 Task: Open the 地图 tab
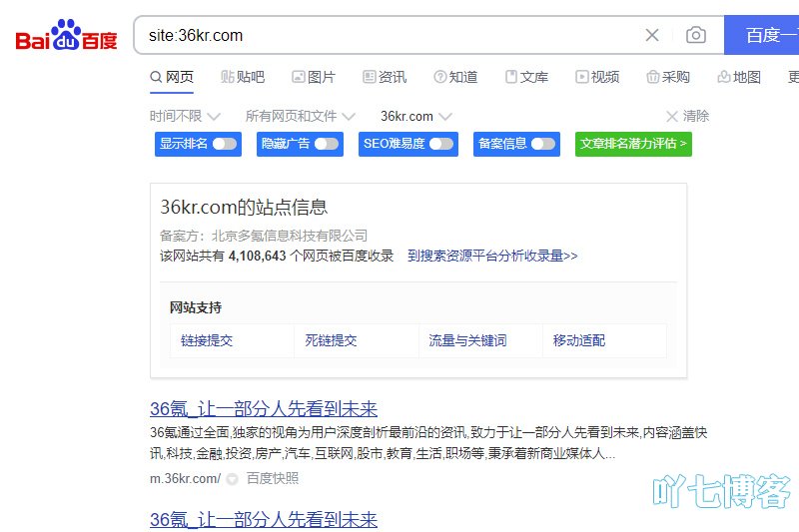739,77
